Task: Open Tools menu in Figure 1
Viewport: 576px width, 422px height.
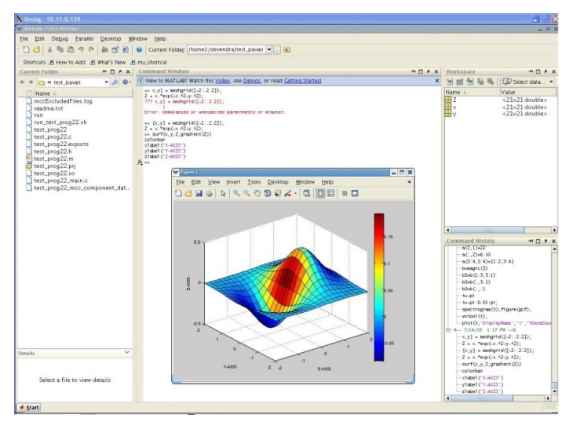Action: (x=254, y=182)
